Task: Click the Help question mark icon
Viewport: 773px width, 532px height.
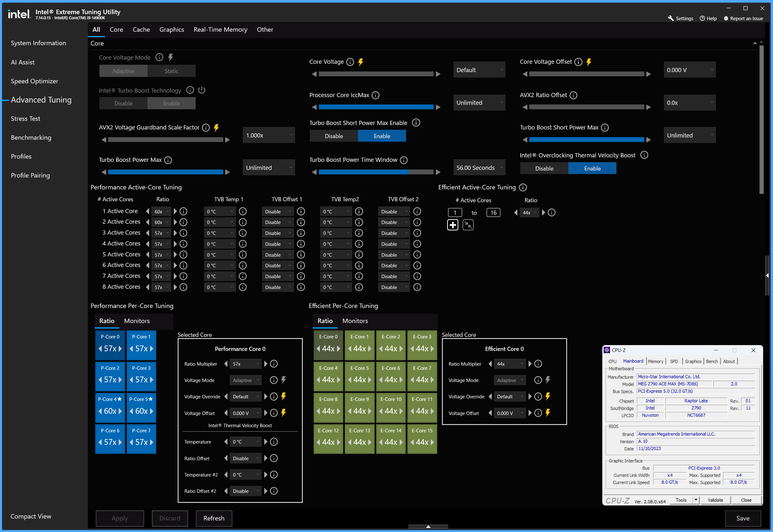Action: point(702,18)
